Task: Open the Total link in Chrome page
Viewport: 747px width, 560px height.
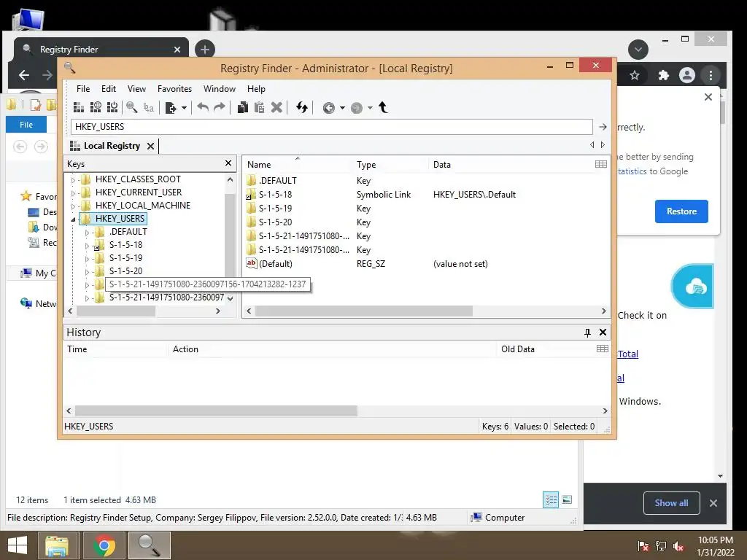Action: [628, 354]
